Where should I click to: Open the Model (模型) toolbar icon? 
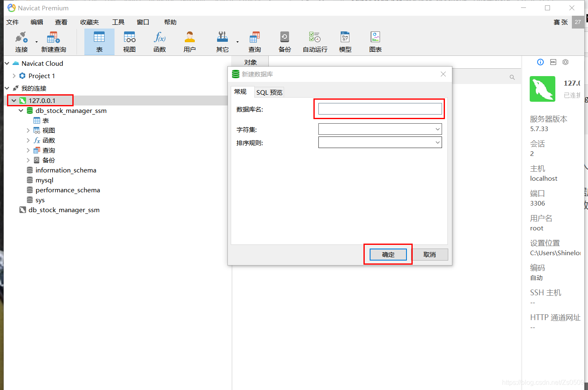[345, 42]
